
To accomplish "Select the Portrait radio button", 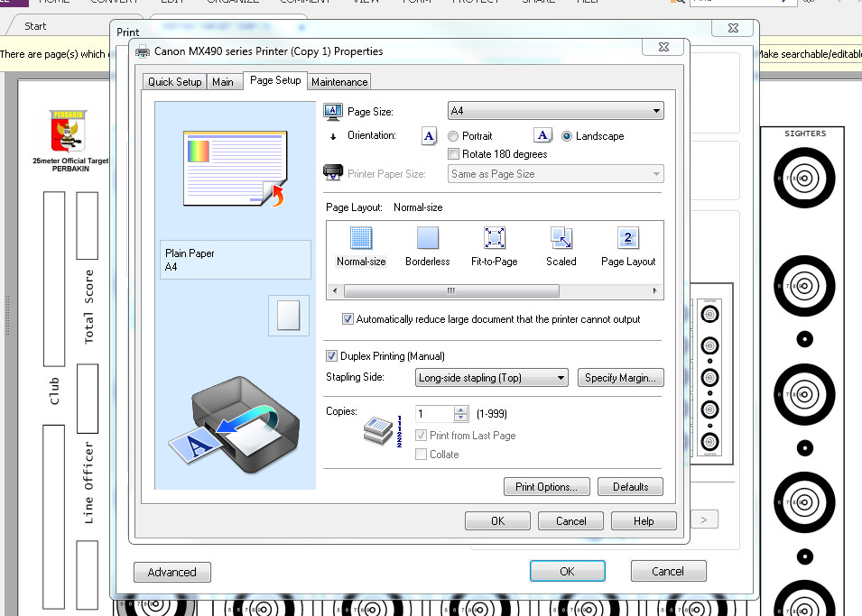I will (453, 136).
